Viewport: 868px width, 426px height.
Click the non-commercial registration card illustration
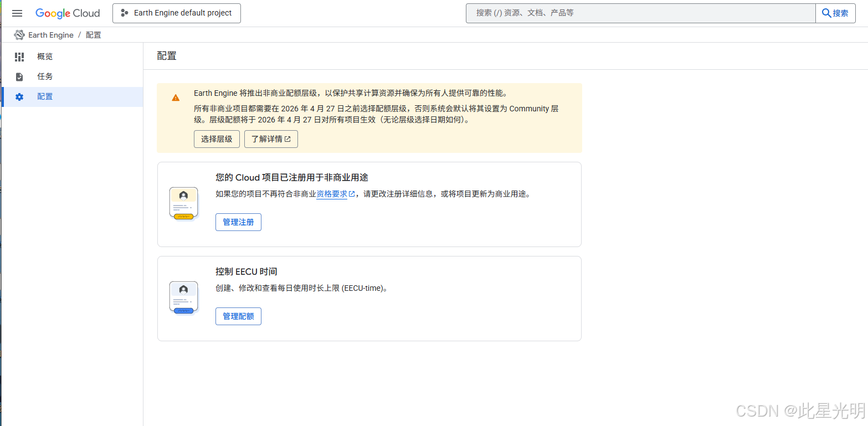[x=183, y=203]
